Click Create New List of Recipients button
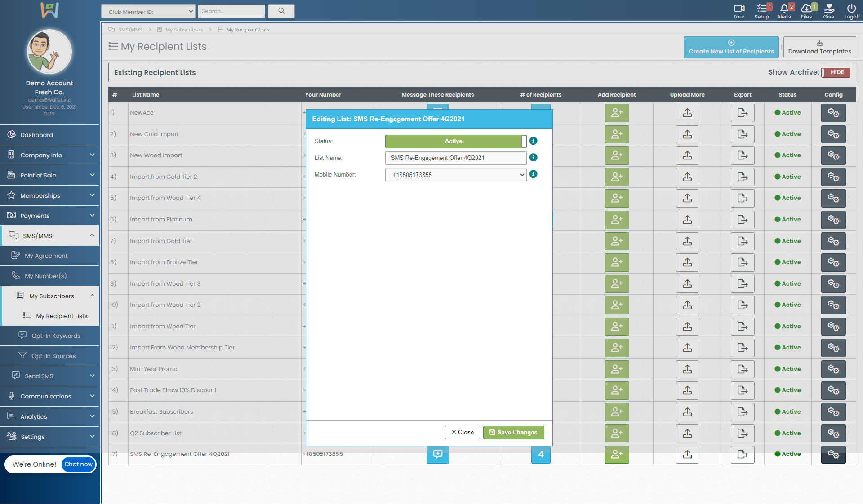The width and height of the screenshot is (863, 504). point(731,47)
